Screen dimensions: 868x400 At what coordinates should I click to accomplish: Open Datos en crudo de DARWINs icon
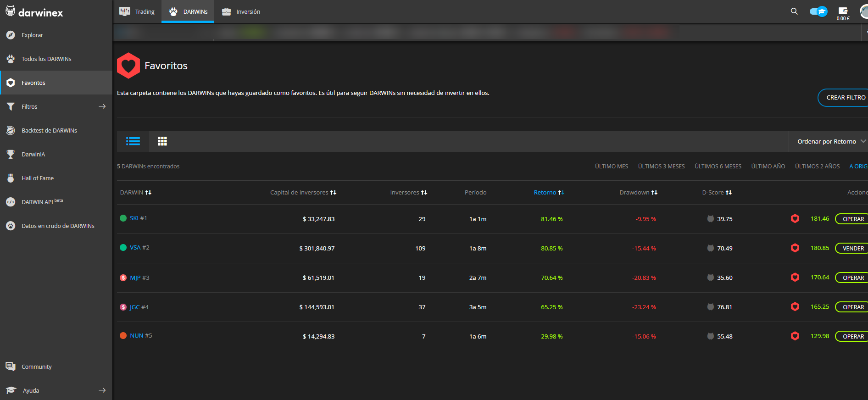coord(11,226)
